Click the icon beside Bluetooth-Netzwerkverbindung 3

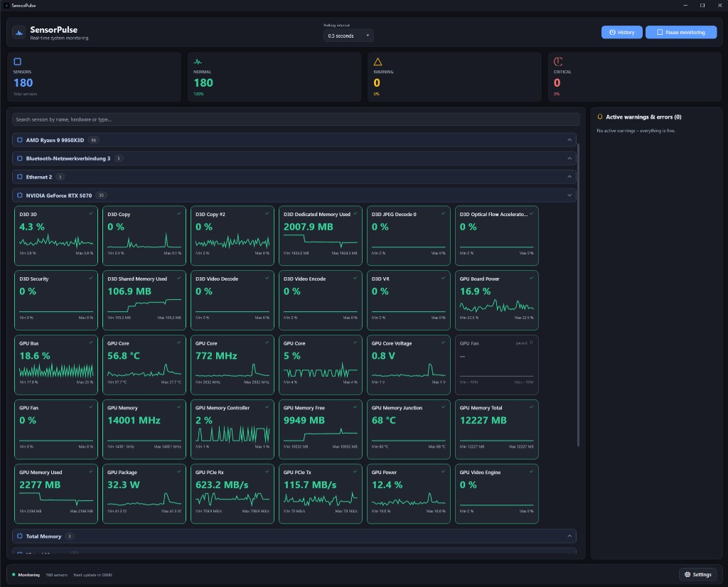pyautogui.click(x=19, y=158)
